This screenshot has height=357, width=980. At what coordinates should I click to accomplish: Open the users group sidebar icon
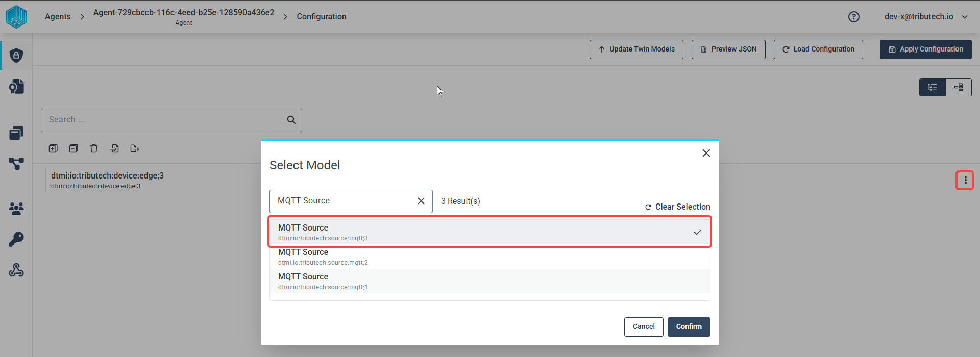tap(16, 208)
